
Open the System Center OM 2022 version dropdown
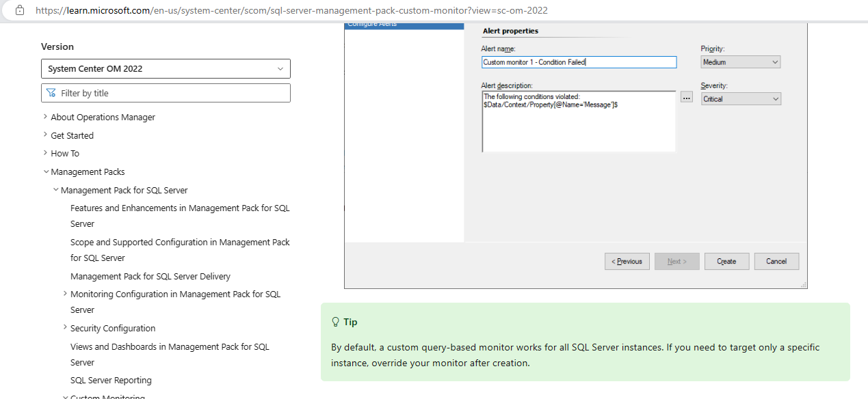[x=166, y=68]
